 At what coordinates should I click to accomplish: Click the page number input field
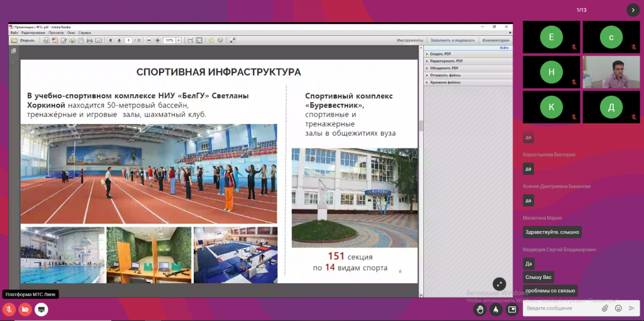tap(128, 40)
